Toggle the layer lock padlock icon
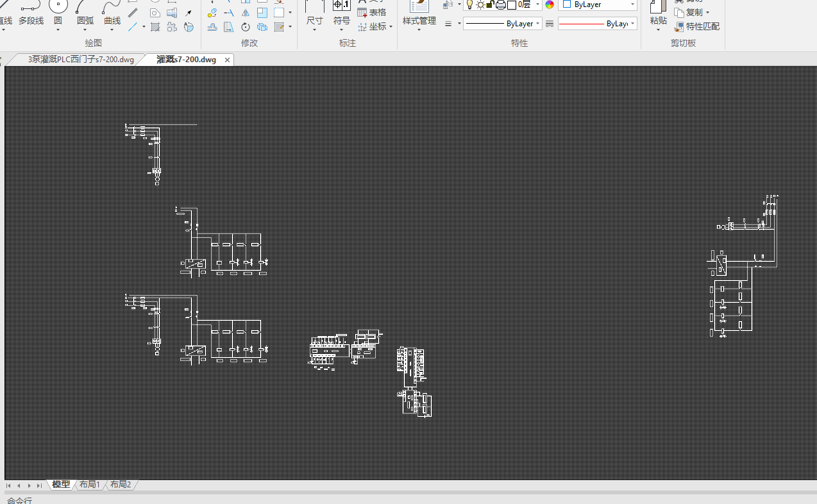The height and width of the screenshot is (504, 817). coord(490,5)
